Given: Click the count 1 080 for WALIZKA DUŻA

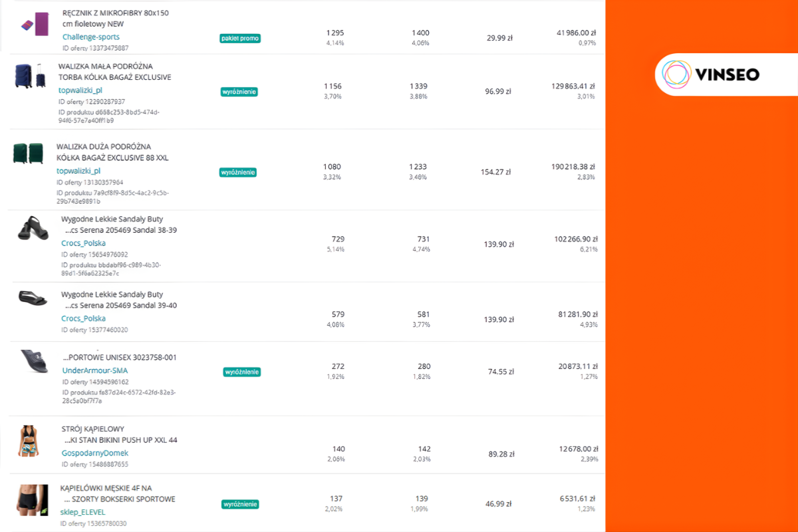Looking at the screenshot, I should (332, 166).
